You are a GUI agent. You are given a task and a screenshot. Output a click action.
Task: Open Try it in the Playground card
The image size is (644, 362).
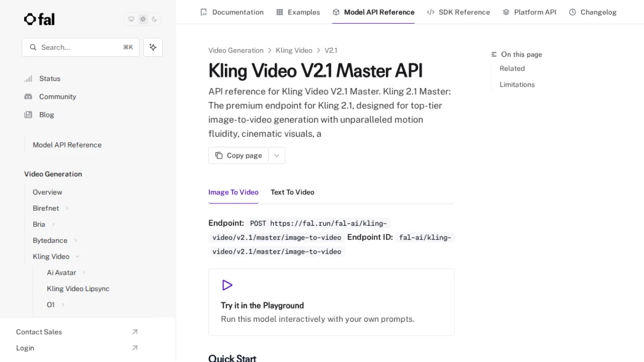(331, 302)
